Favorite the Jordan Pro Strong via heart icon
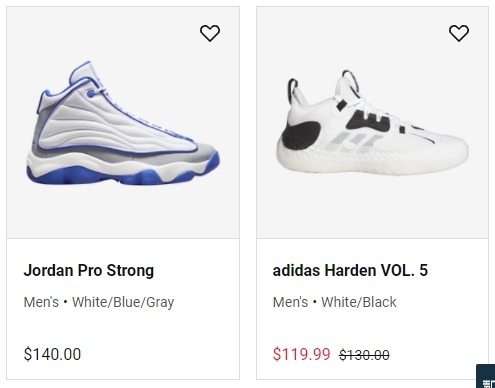Screen dimensions: 495x388 pos(210,33)
